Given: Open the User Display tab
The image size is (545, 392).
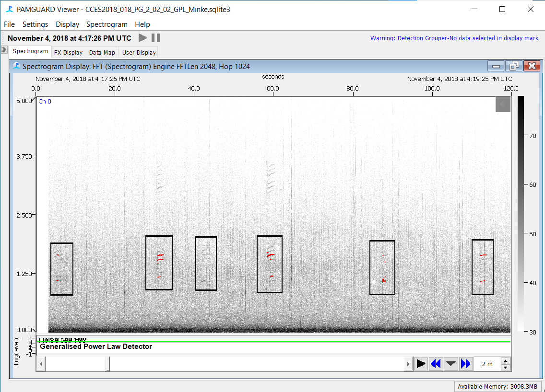Looking at the screenshot, I should 139,52.
